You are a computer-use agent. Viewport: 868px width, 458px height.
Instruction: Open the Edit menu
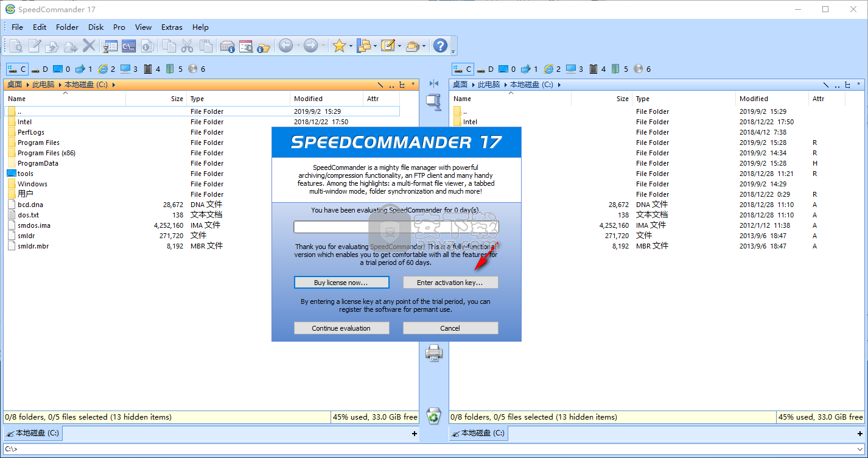pyautogui.click(x=40, y=27)
